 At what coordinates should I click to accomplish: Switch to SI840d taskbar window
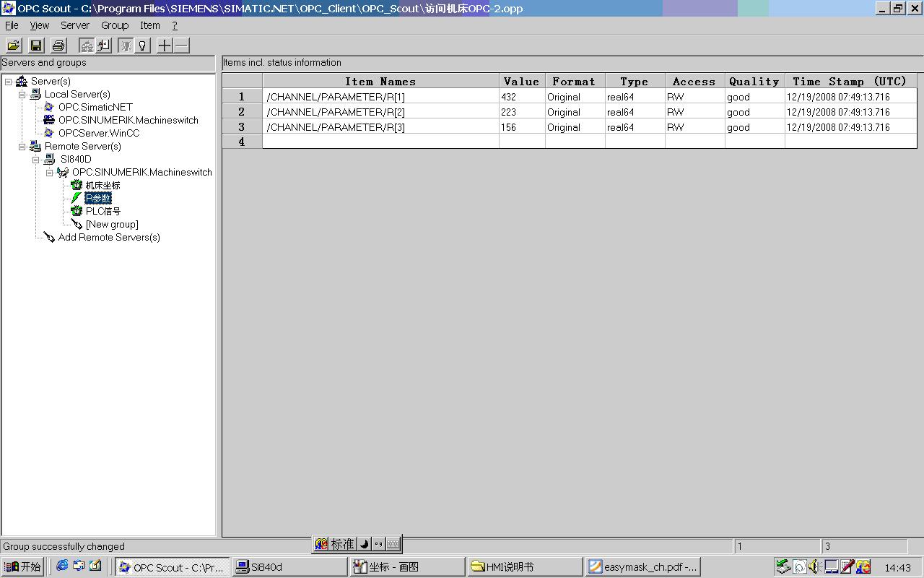point(289,567)
